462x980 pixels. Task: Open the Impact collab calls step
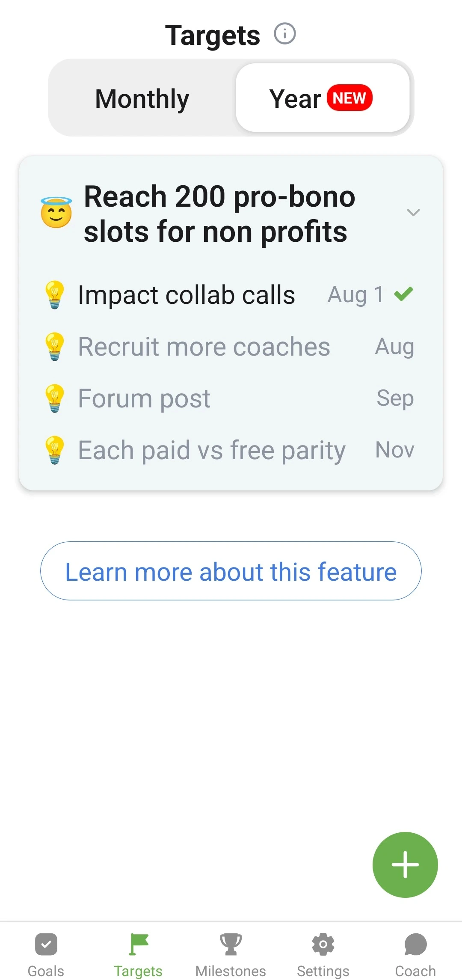tap(187, 295)
